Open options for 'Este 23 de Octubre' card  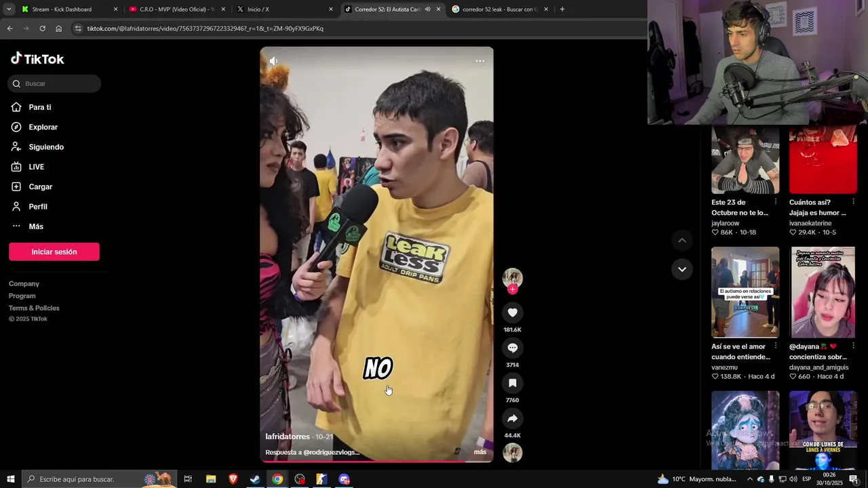[776, 202]
